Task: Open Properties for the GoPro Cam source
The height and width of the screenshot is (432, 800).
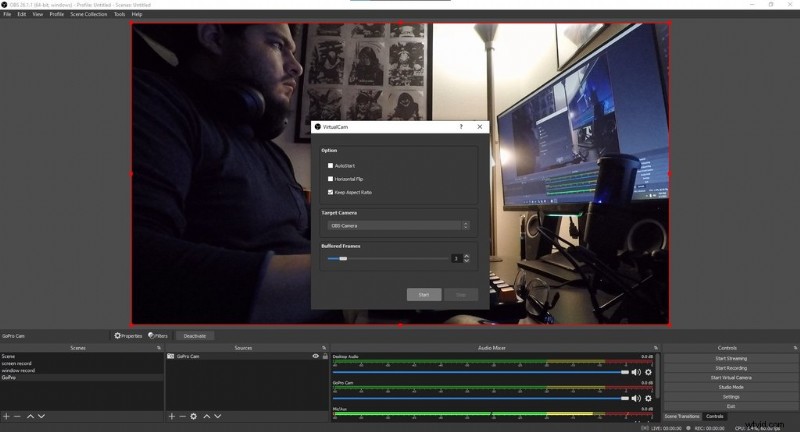Action: pos(128,336)
